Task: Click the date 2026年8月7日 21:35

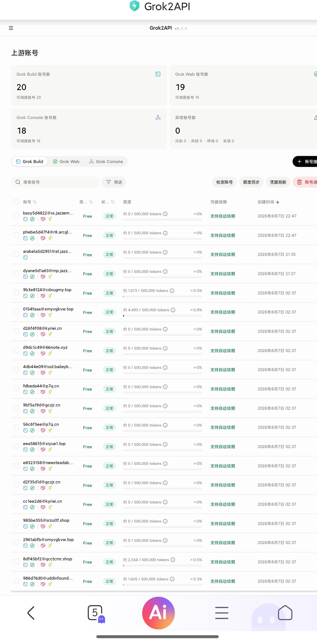Action: point(277,254)
